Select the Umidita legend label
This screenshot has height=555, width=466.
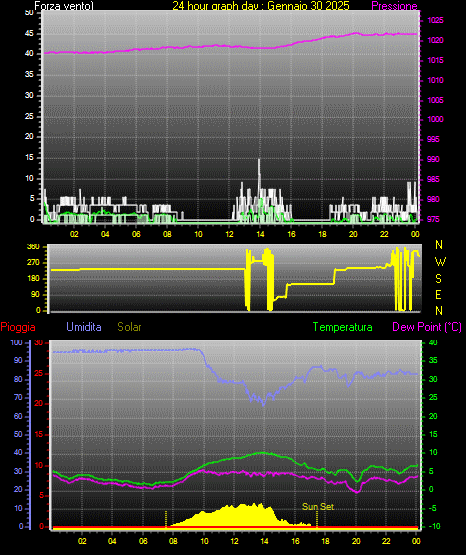tap(84, 327)
